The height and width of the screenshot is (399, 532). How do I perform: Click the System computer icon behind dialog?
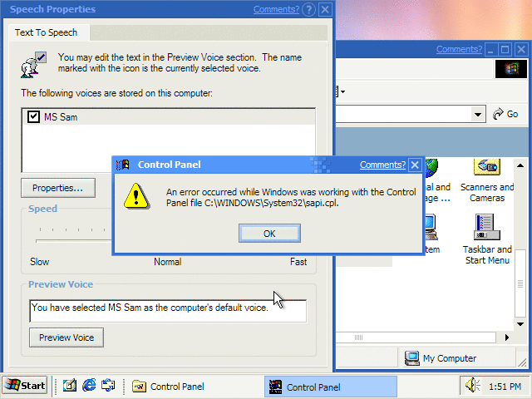pyautogui.click(x=431, y=227)
